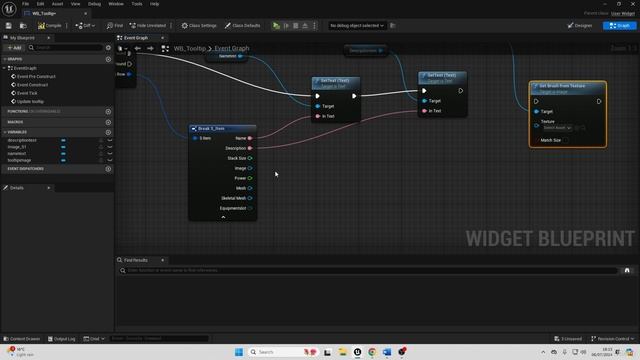
Task: Collapse the VARIABLES section
Action: [x=5, y=132]
